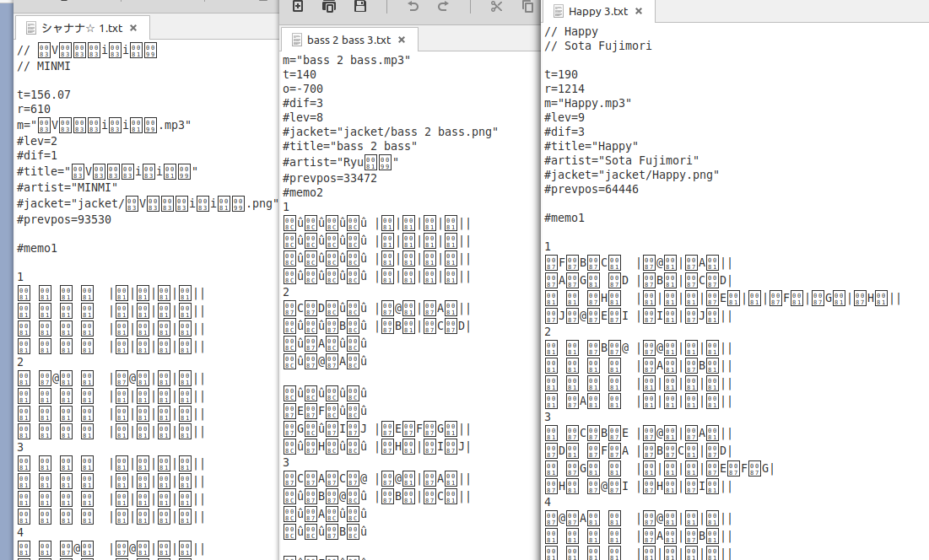Click the New document toolbar icon
929x560 pixels.
click(x=298, y=7)
